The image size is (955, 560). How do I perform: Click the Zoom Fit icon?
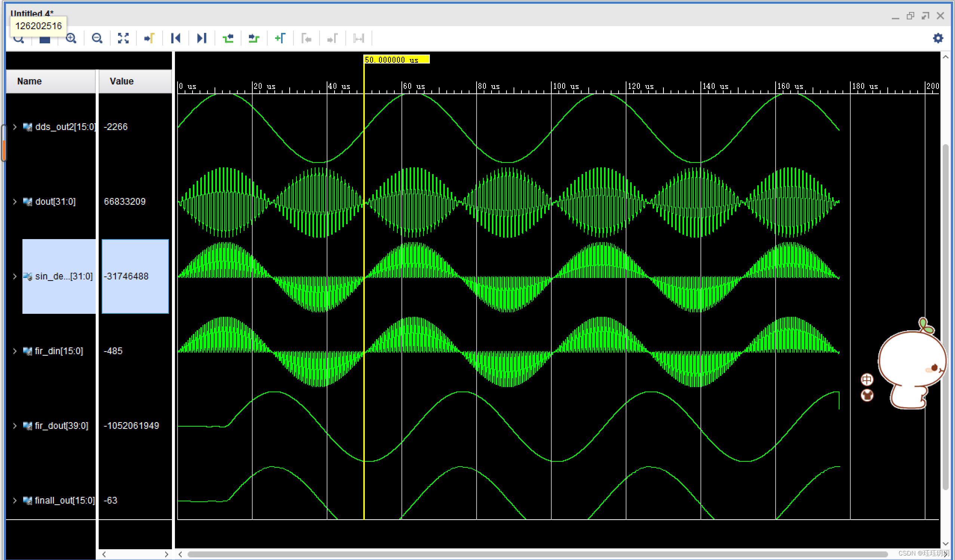123,38
